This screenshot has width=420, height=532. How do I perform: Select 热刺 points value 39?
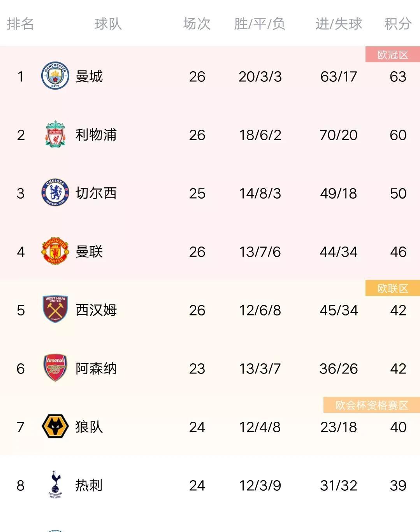[x=398, y=485]
